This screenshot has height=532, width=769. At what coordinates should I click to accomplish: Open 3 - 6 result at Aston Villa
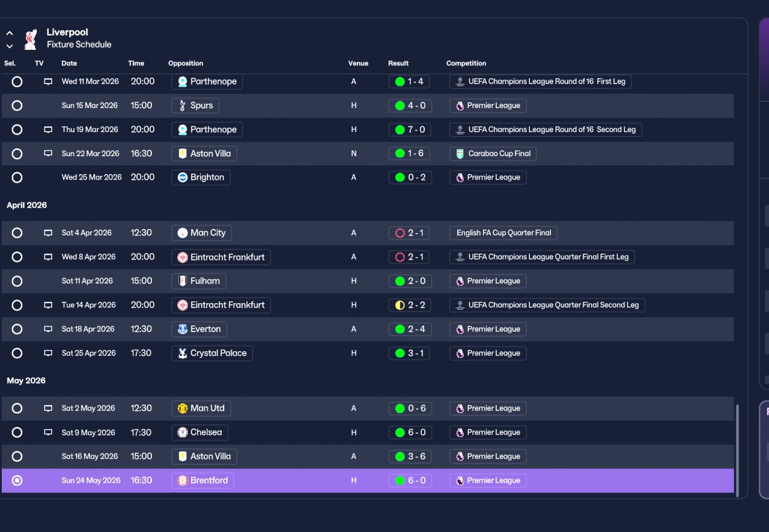410,456
